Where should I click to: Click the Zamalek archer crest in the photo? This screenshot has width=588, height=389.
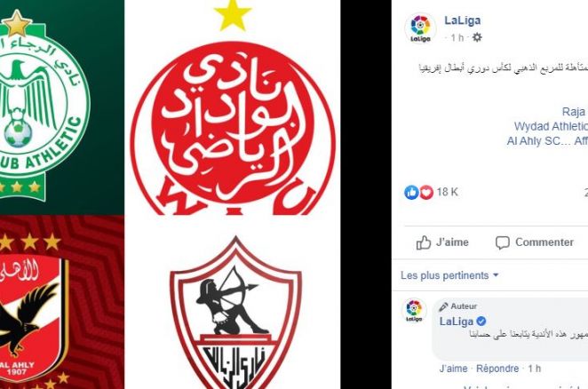click(235, 314)
